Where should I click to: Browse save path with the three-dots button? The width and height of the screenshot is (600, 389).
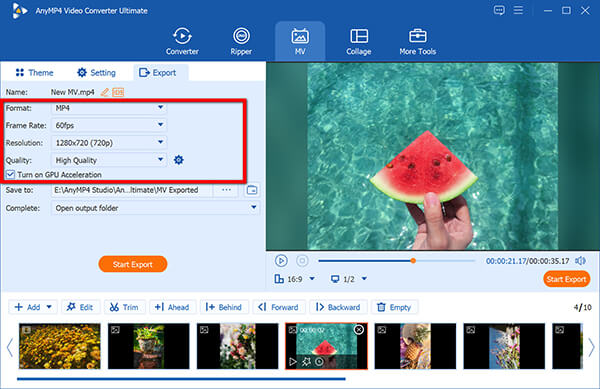coord(226,190)
